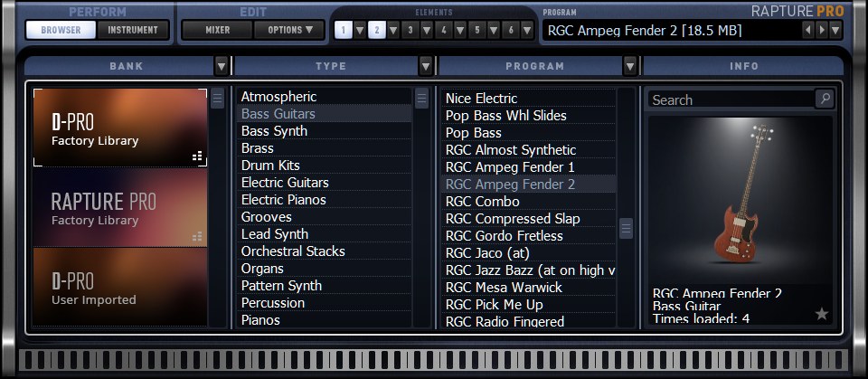Screen dimensions: 868x379
Task: Toggle element 5 button
Action: click(477, 30)
